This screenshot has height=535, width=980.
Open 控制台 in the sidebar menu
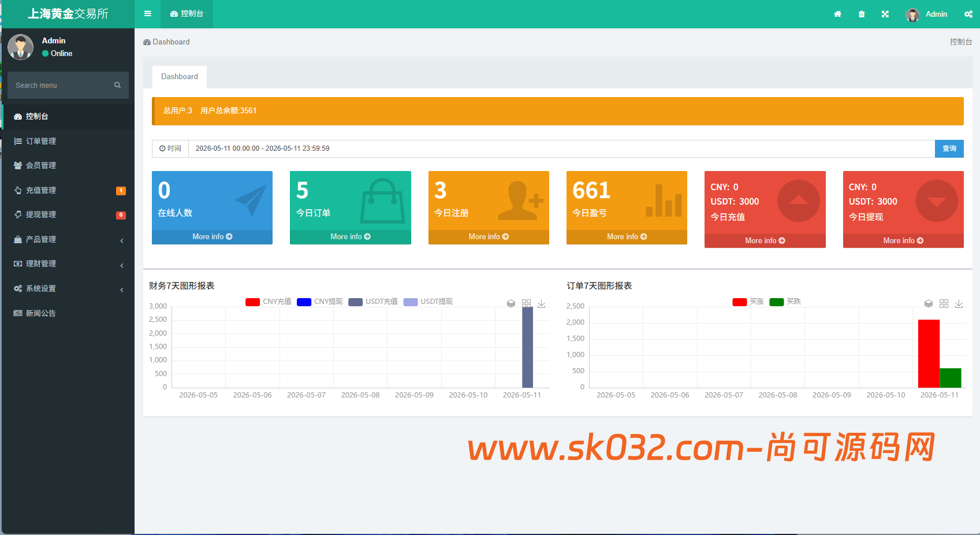pos(68,116)
